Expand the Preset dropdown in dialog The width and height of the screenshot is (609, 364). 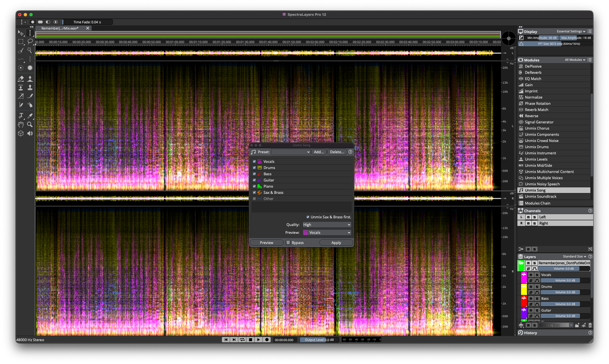pos(290,152)
